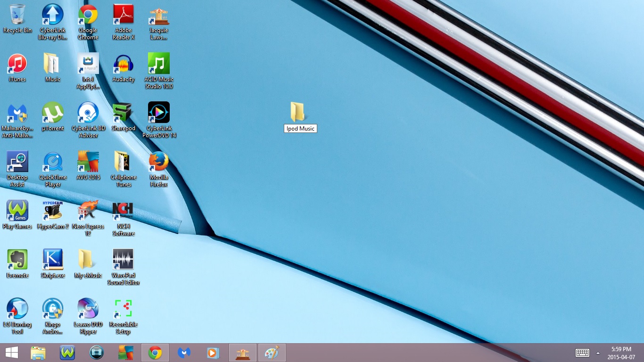Select the QuickTime Player icon
This screenshot has width=644, height=362.
53,169
